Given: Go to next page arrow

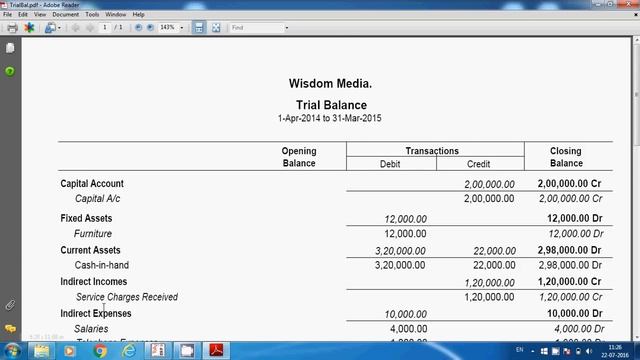Looking at the screenshot, I should pos(90,28).
